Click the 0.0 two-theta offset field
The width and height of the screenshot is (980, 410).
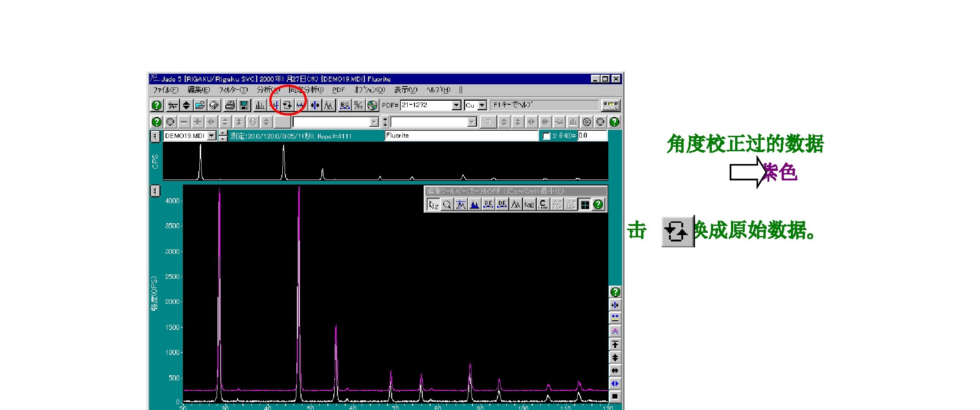[x=592, y=136]
